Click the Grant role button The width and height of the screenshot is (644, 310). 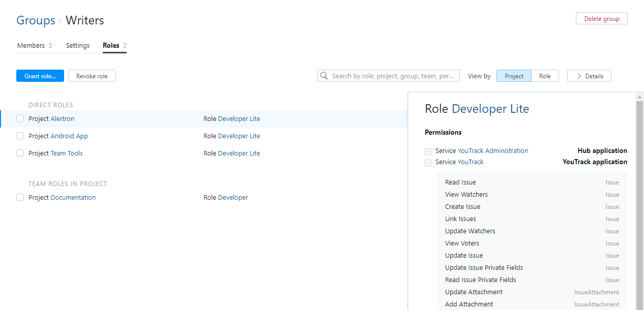(x=40, y=76)
